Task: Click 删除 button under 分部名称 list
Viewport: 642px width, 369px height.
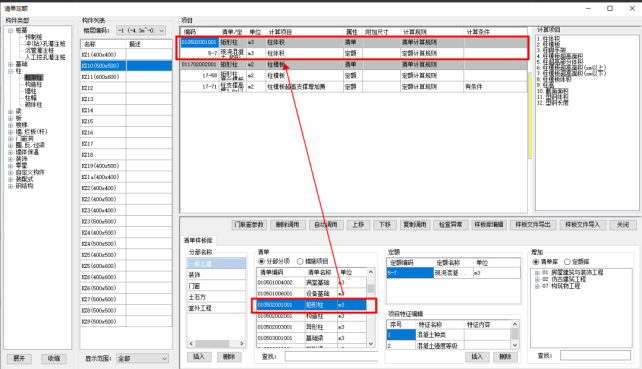Action: tap(229, 357)
